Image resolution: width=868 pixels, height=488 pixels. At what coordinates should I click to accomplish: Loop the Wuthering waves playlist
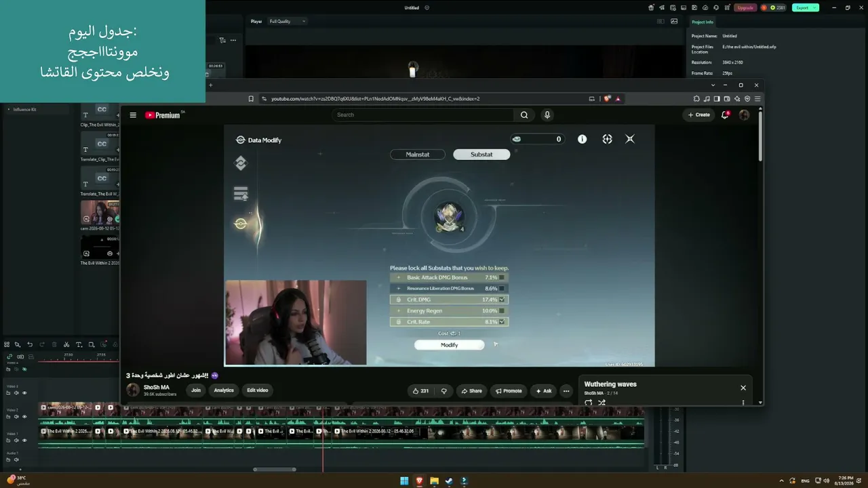588,403
